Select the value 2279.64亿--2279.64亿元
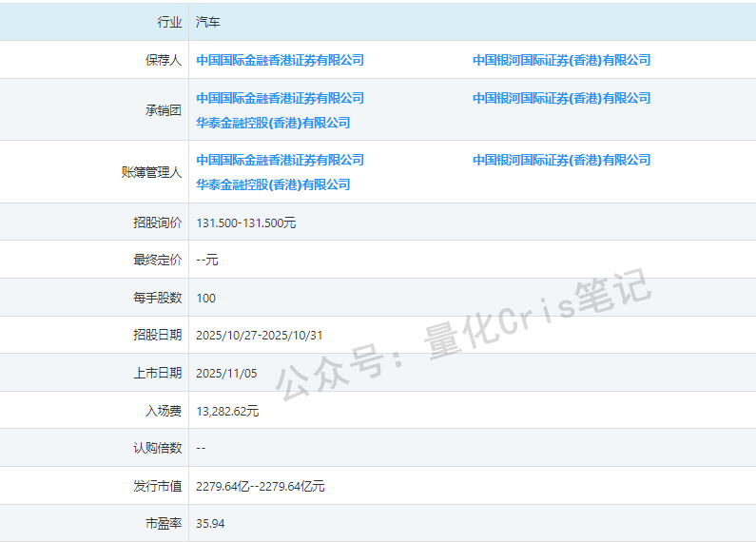Image resolution: width=756 pixels, height=542 pixels. click(261, 487)
